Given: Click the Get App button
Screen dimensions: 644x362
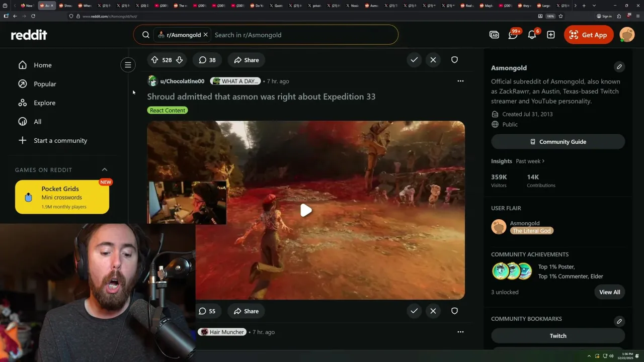Looking at the screenshot, I should pos(589,35).
